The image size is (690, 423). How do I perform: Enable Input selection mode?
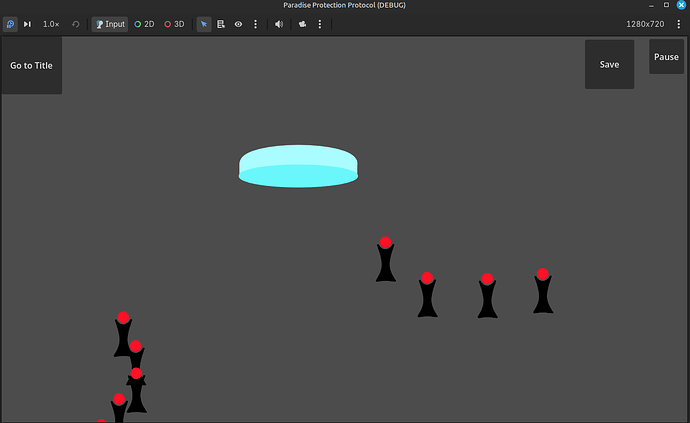[x=110, y=24]
